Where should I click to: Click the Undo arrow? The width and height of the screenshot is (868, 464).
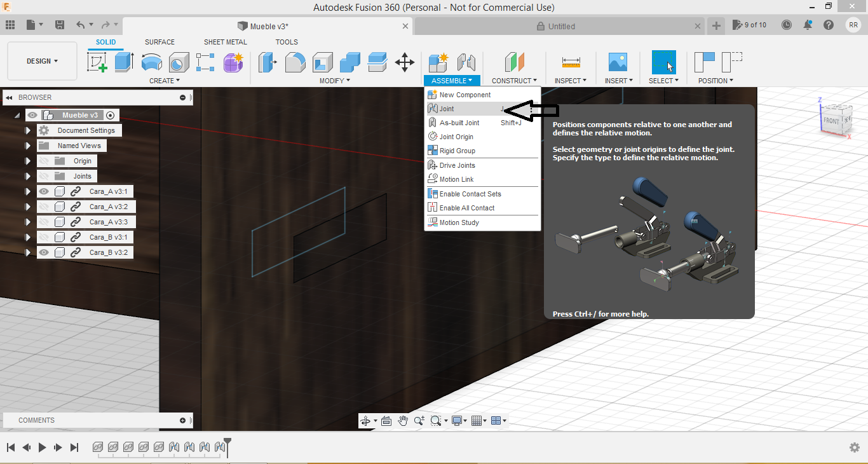coord(81,25)
